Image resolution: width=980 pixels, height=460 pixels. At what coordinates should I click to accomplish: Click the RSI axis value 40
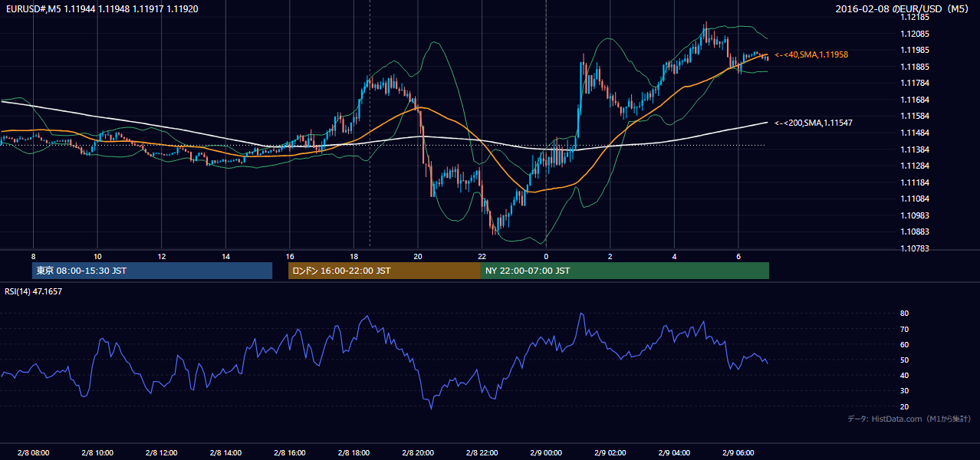click(904, 375)
